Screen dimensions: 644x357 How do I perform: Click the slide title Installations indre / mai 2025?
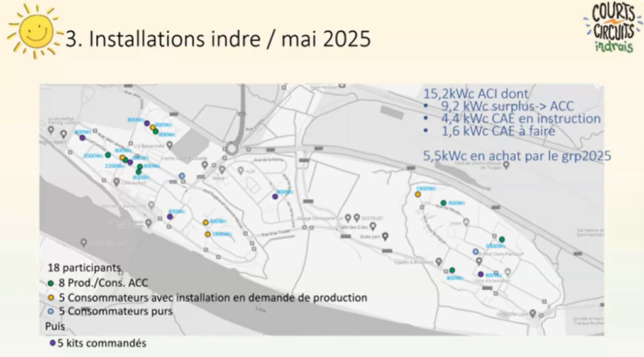pyautogui.click(x=218, y=39)
